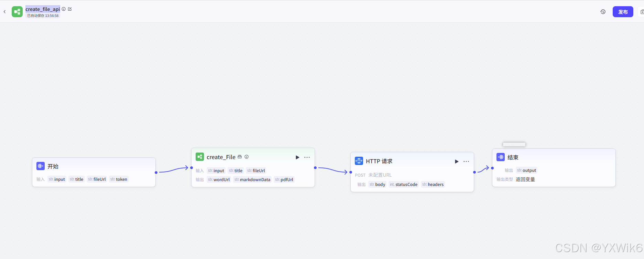The image size is (644, 259).
Task: Run the create_File node with play button
Action: (x=297, y=157)
